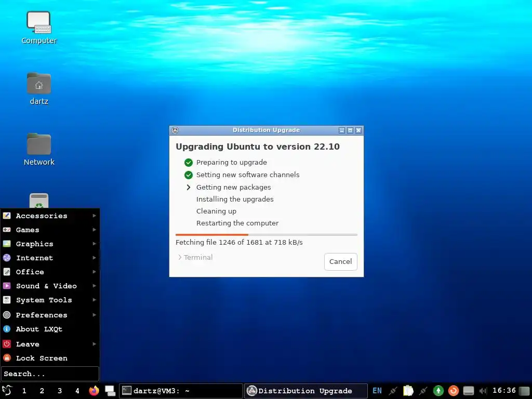
Task: Expand the Games submenu arrow
Action: tap(95, 230)
